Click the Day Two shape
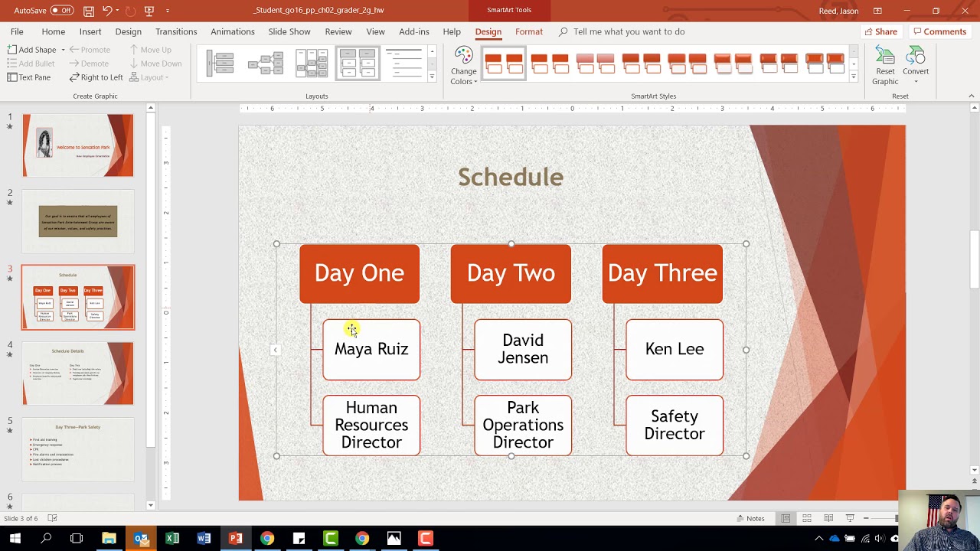This screenshot has height=551, width=980. pyautogui.click(x=511, y=273)
